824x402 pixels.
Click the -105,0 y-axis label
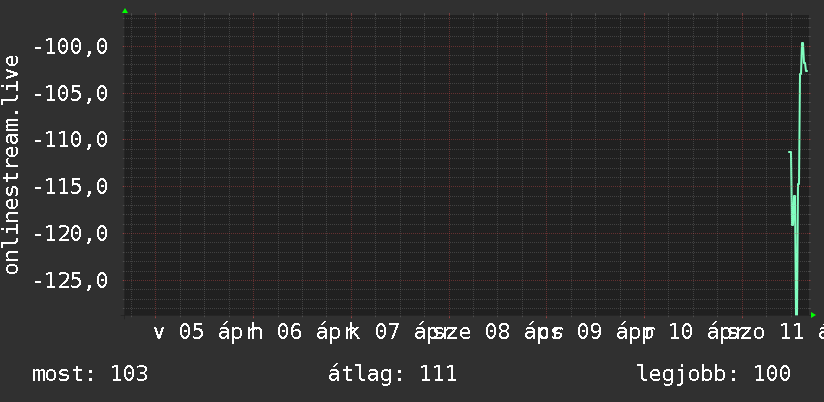pyautogui.click(x=71, y=93)
